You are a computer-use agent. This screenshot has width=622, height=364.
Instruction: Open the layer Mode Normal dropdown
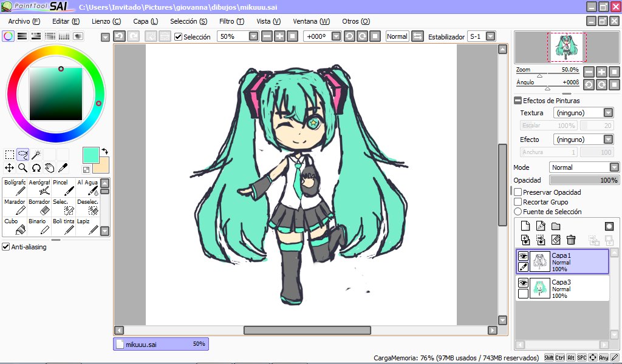point(614,167)
